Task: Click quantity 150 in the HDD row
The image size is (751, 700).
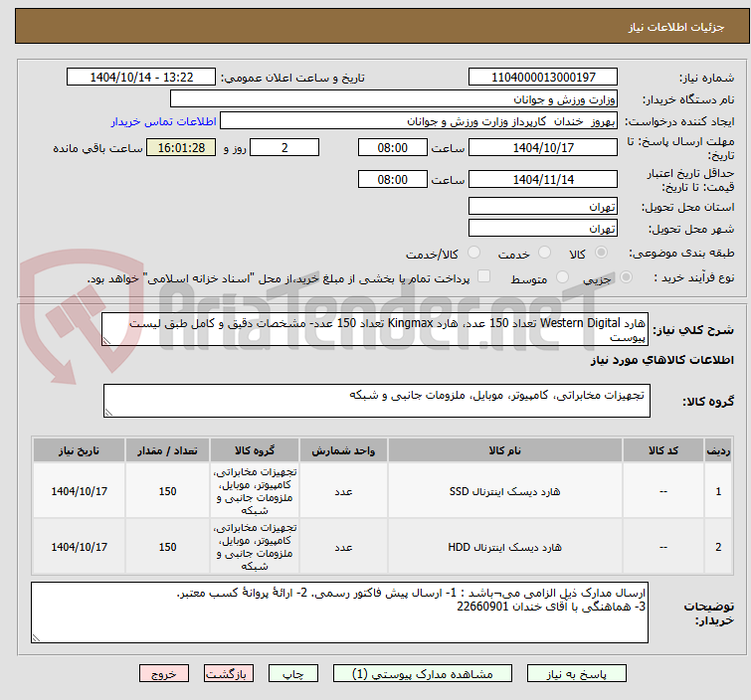Action: click(167, 547)
